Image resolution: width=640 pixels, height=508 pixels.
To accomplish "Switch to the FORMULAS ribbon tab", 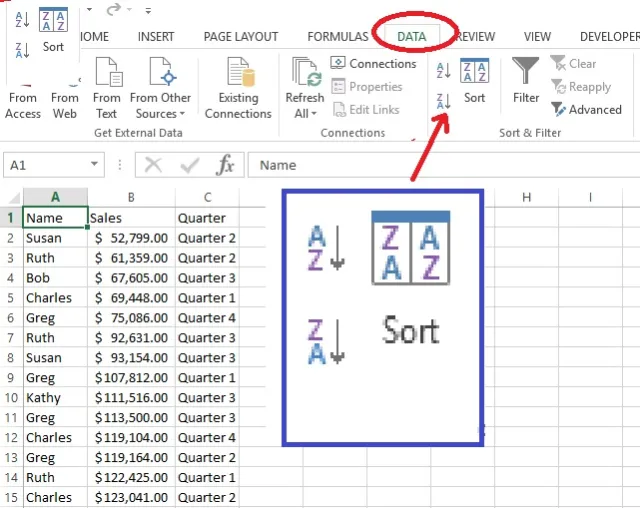I will pos(338,37).
